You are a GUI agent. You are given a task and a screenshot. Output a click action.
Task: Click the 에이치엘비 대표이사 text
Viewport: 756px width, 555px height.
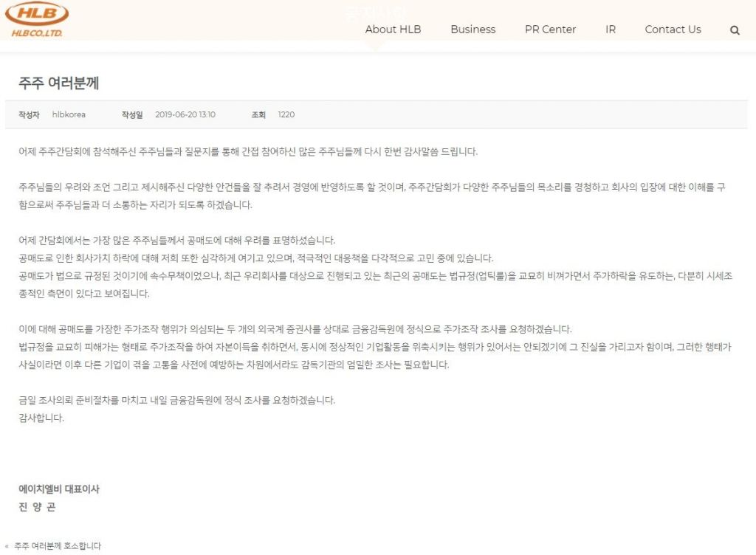pyautogui.click(x=59, y=489)
